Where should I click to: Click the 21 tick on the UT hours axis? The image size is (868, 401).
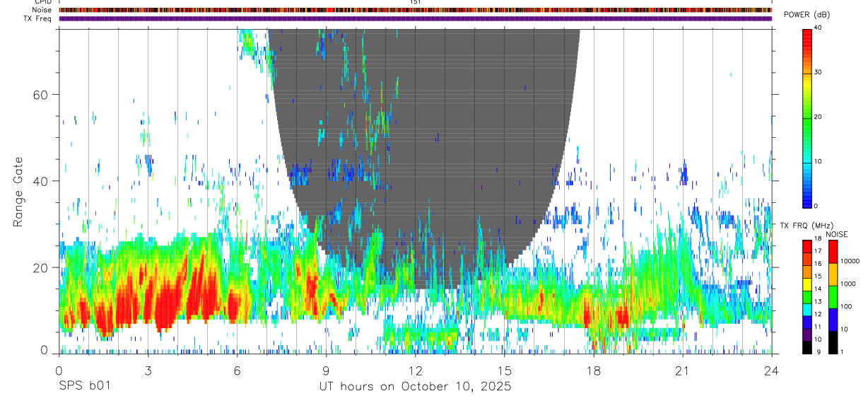click(682, 370)
